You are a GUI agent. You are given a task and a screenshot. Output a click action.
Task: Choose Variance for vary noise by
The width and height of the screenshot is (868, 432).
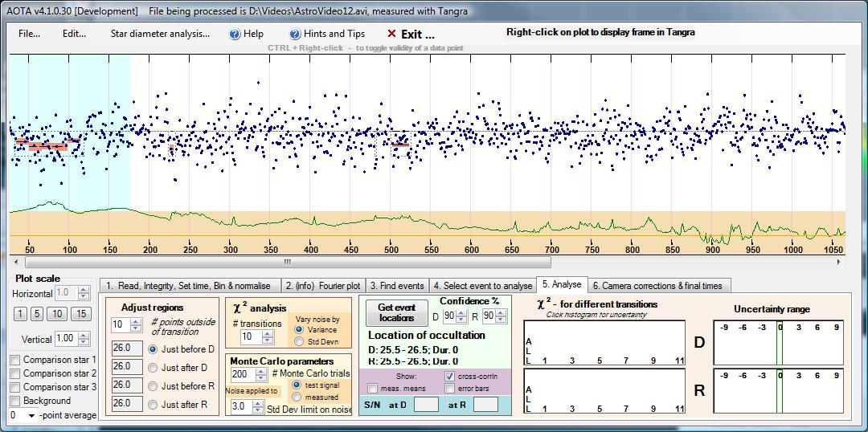(x=300, y=330)
